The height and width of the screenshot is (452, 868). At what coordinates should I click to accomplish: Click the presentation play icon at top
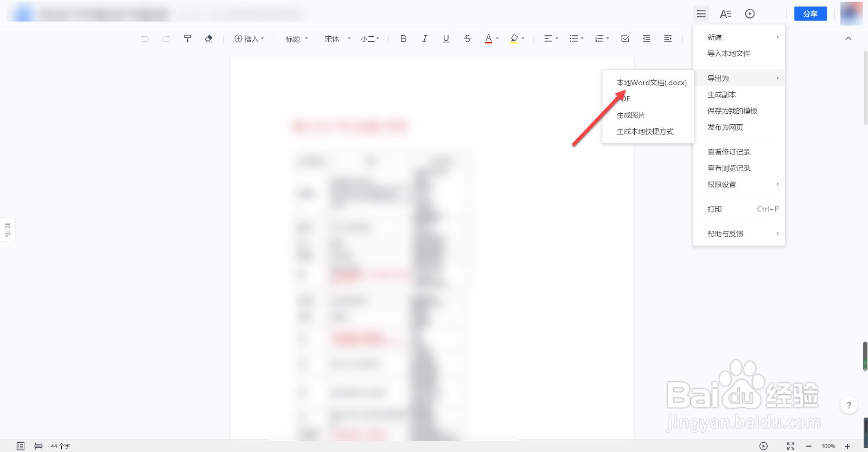pos(750,14)
